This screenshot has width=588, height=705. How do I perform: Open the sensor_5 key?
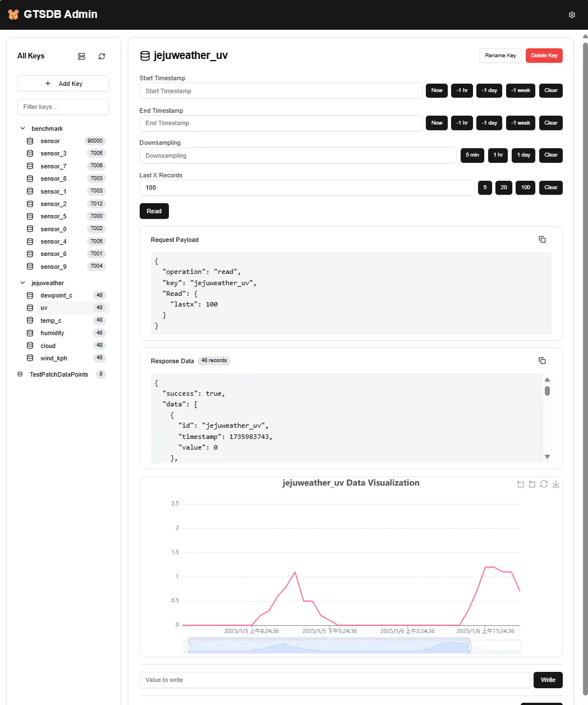coord(66,216)
